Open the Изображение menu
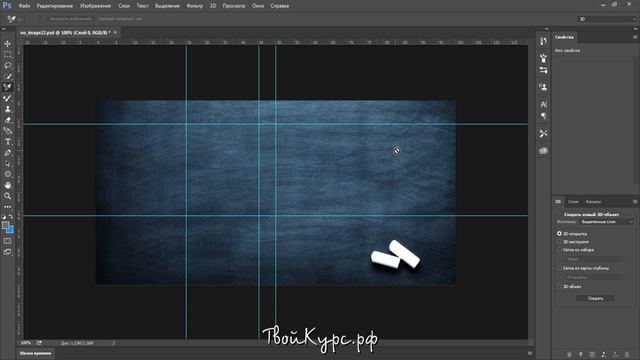This screenshot has height=360, width=640. (96, 6)
